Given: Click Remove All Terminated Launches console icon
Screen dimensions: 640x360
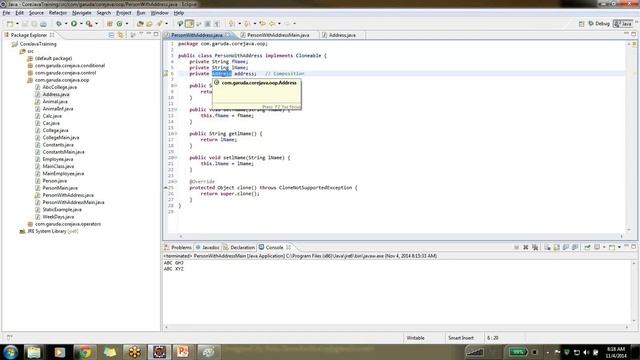Looking at the screenshot, I should coord(535,247).
